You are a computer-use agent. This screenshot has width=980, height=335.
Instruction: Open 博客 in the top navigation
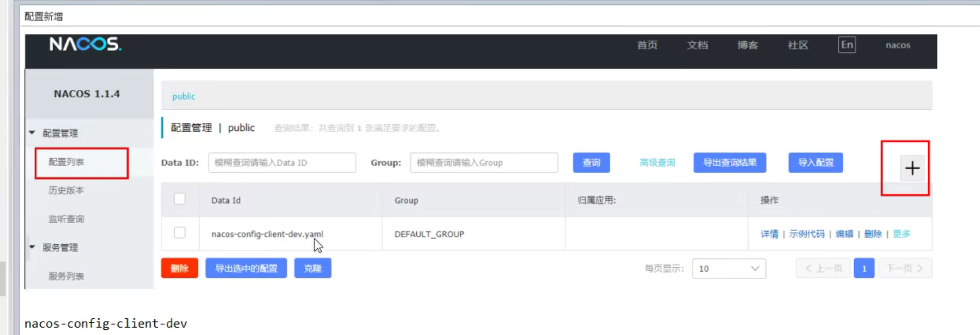[x=748, y=45]
